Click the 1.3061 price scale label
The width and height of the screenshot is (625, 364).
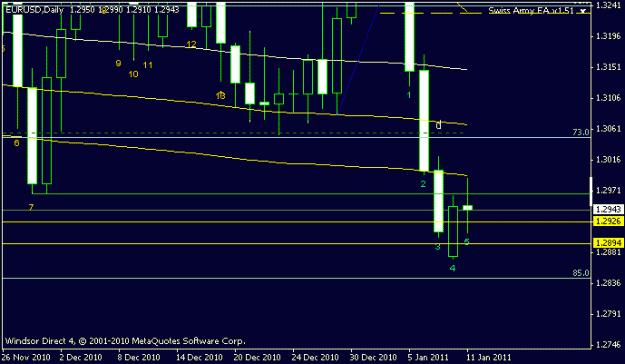point(608,129)
